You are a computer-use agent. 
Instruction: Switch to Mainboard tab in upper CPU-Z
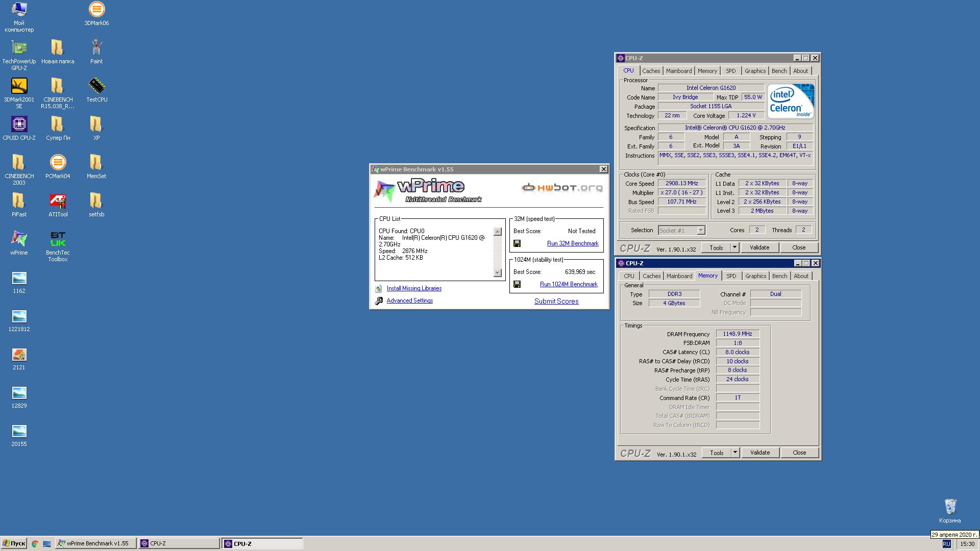[x=679, y=71]
